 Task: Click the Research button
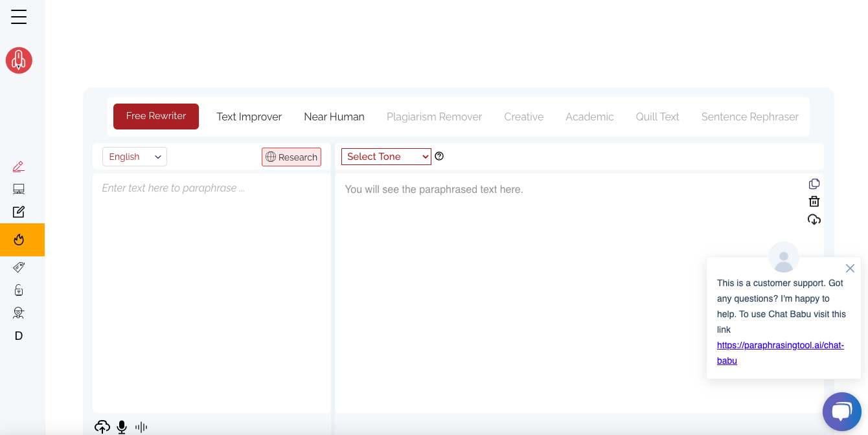(x=291, y=157)
